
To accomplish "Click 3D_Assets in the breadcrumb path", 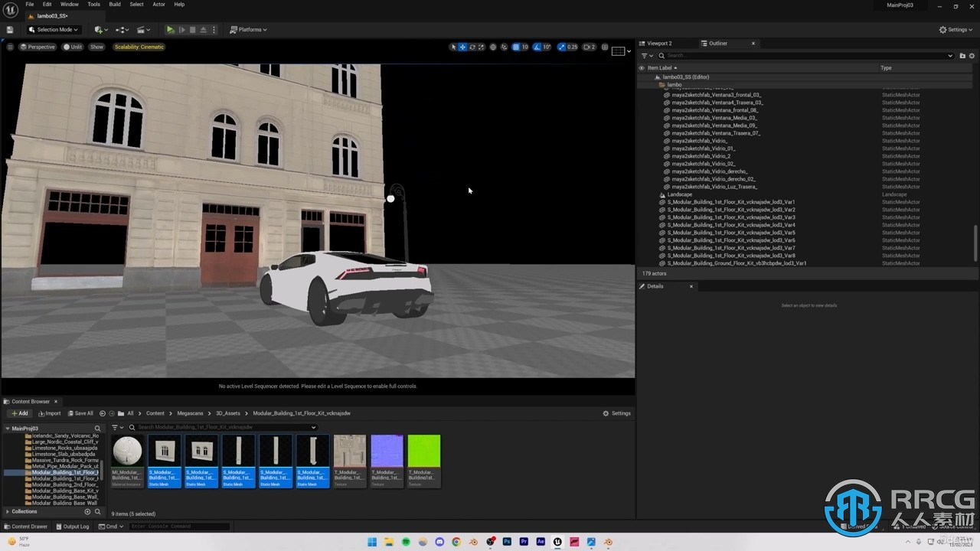I will coord(227,413).
